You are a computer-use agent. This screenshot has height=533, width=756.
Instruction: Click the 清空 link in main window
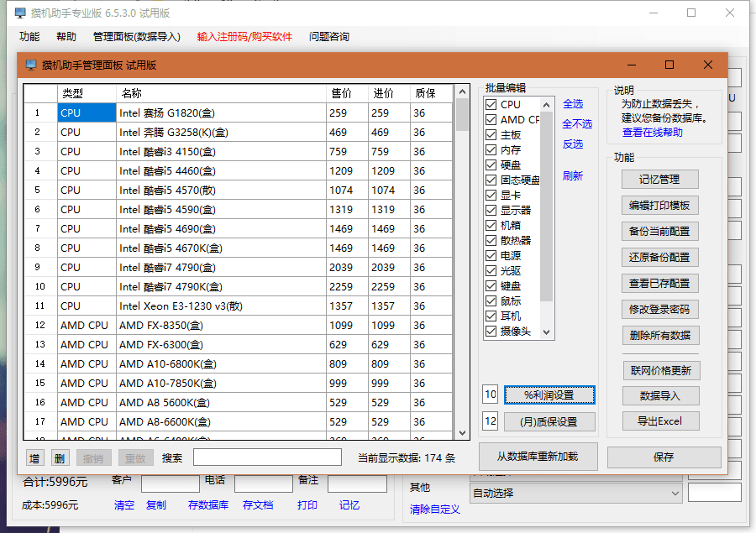[x=124, y=505]
